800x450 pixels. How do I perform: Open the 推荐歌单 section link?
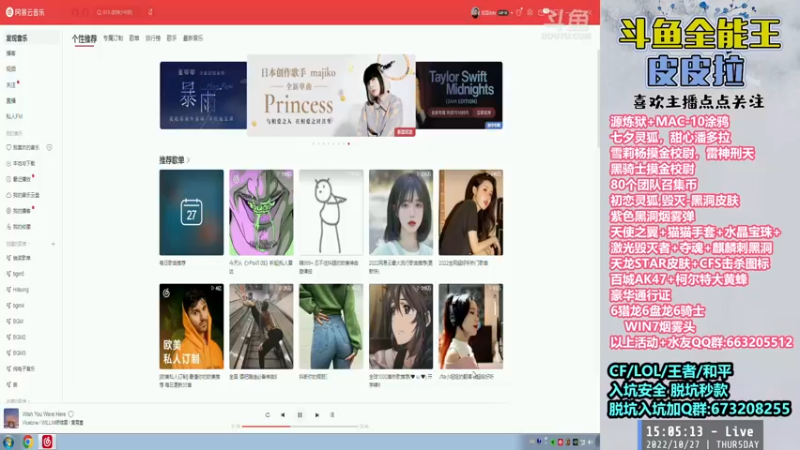click(x=174, y=160)
